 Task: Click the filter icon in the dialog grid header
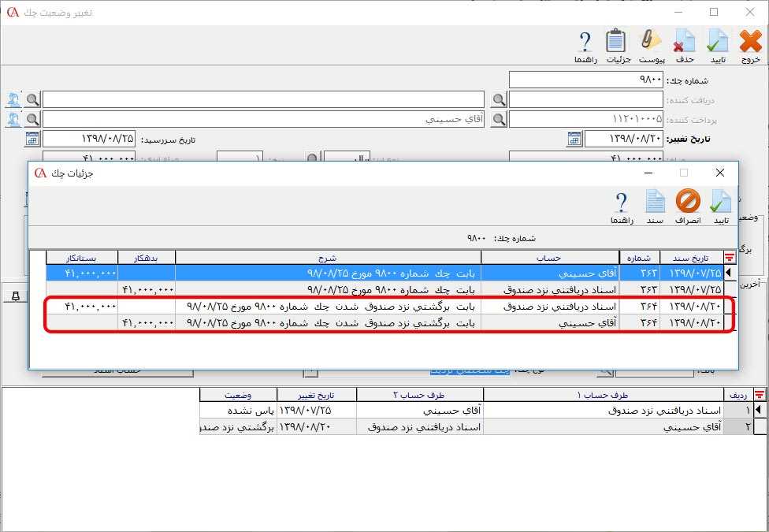pos(729,258)
